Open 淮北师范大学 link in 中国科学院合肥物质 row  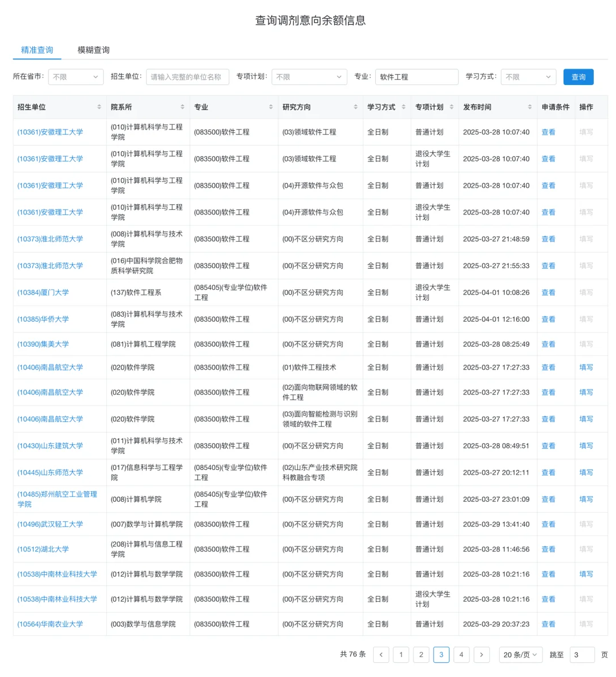pos(50,266)
